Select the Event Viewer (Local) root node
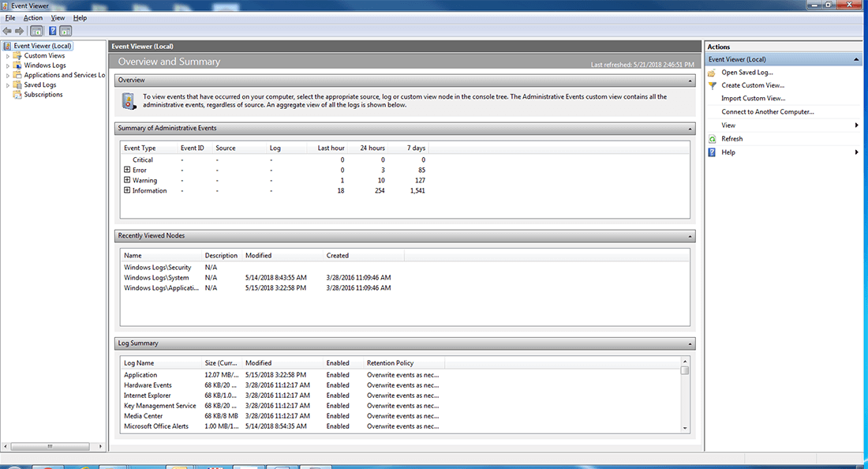The height and width of the screenshot is (469, 868). coord(41,45)
